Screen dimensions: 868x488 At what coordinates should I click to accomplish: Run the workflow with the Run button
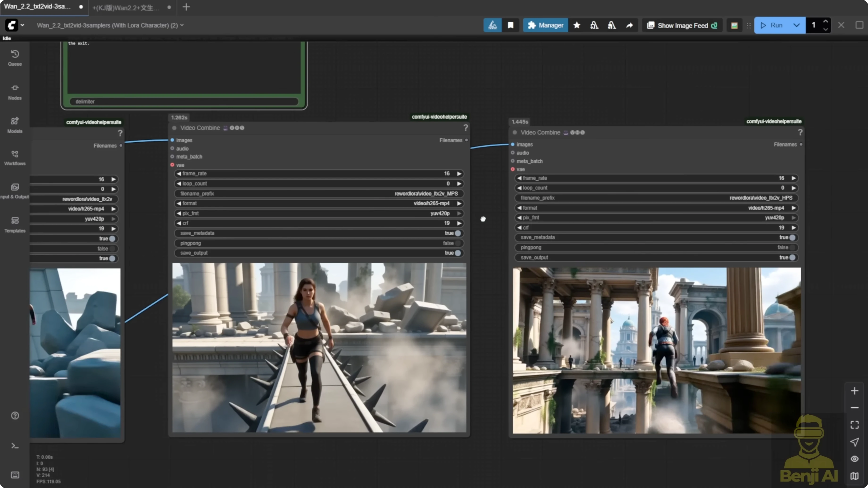[773, 25]
